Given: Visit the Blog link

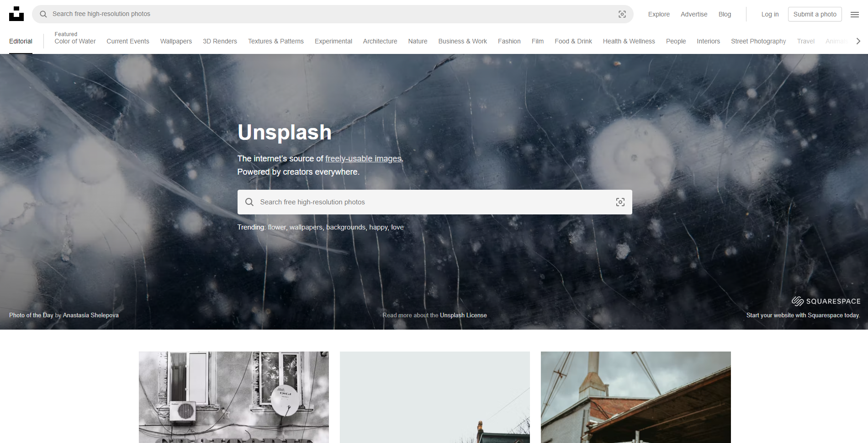Looking at the screenshot, I should pyautogui.click(x=725, y=14).
